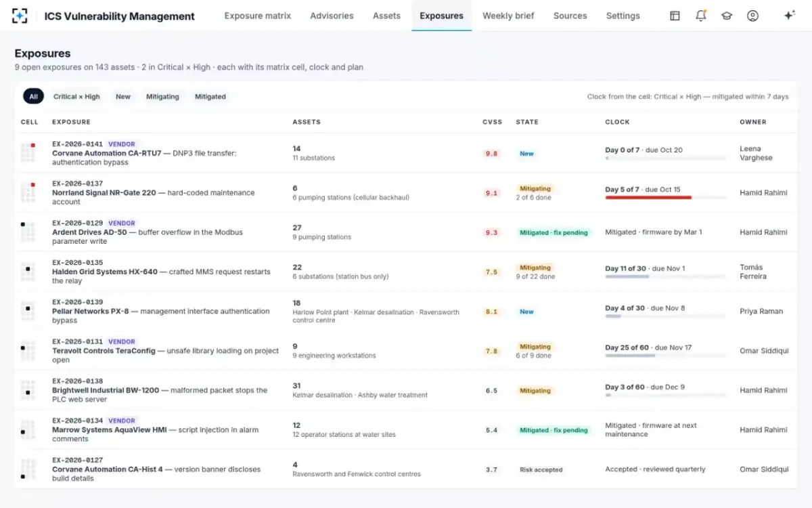The height and width of the screenshot is (508, 812).
Task: Filter exposures by Mitigated chip
Action: point(210,97)
